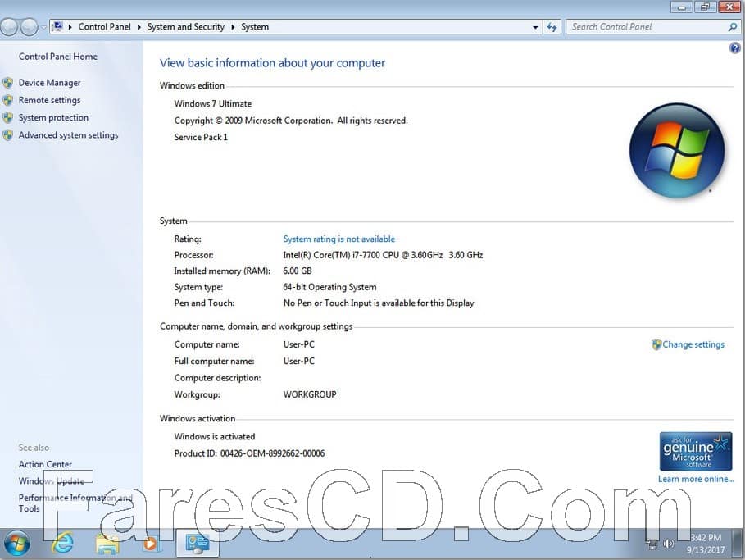Viewport: 745px width, 560px height.
Task: Click processor text 'i7-7700 CPU'
Action: pyautogui.click(x=376, y=255)
